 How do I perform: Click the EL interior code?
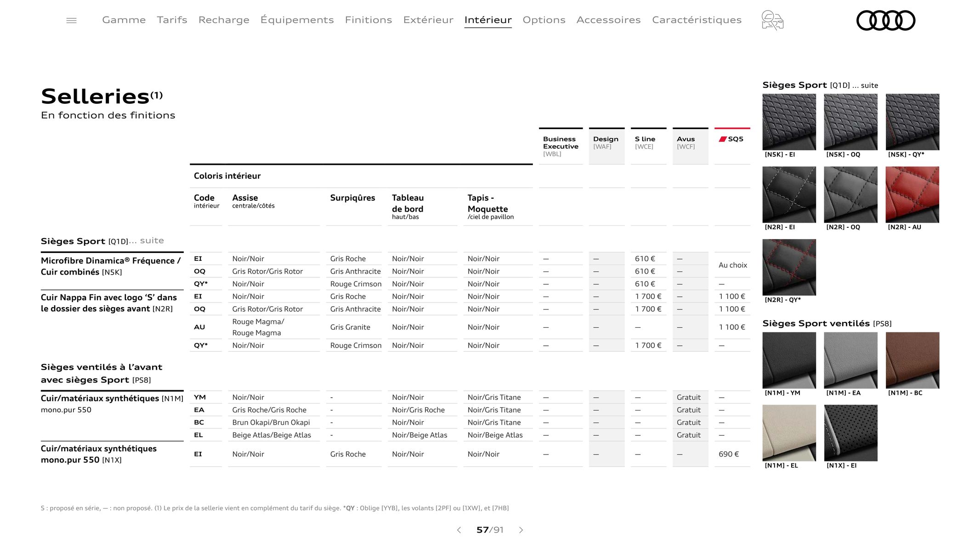(x=198, y=435)
